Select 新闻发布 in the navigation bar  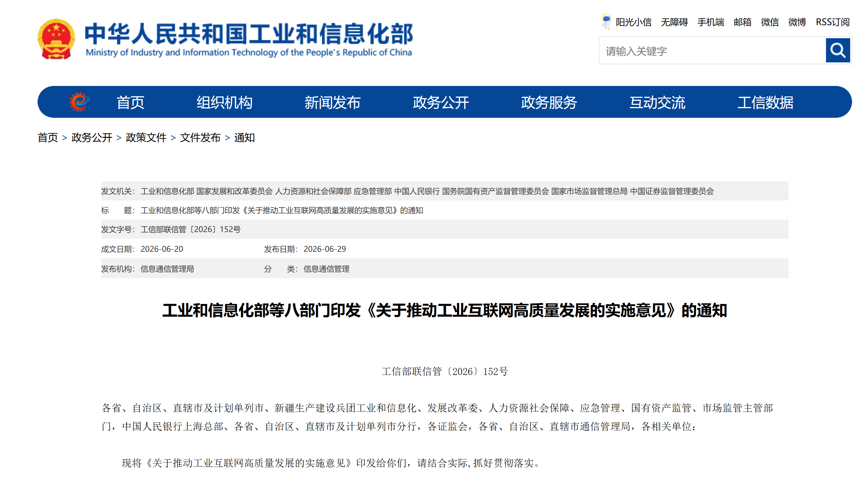(x=332, y=102)
